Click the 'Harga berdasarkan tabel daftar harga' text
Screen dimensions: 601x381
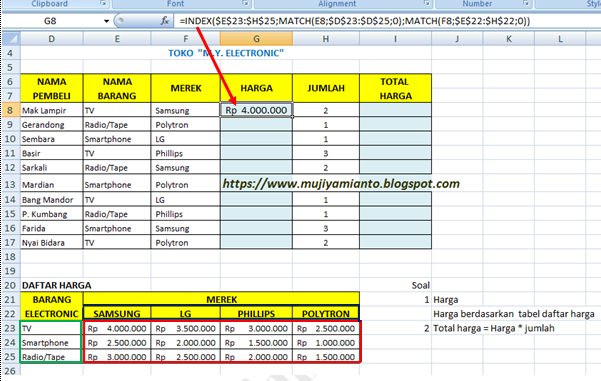(514, 314)
